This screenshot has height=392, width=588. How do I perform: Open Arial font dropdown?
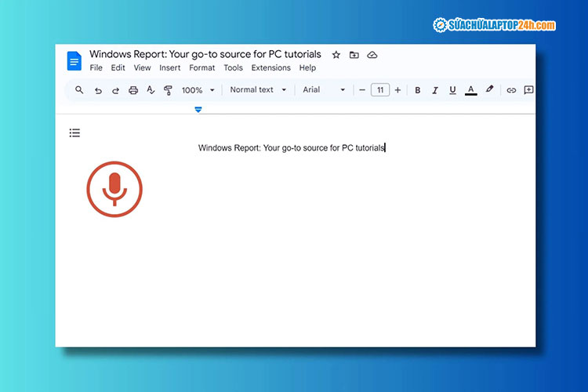coord(324,89)
